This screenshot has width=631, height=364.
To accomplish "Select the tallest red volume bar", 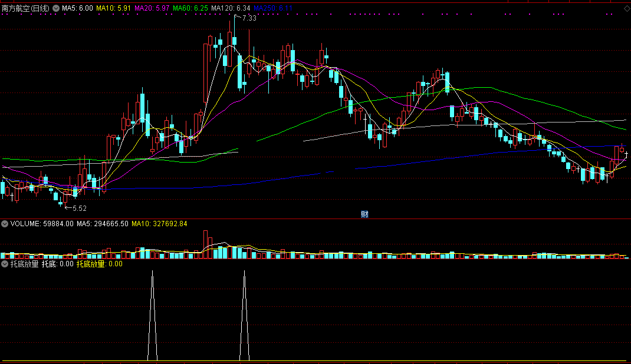I will coord(206,244).
